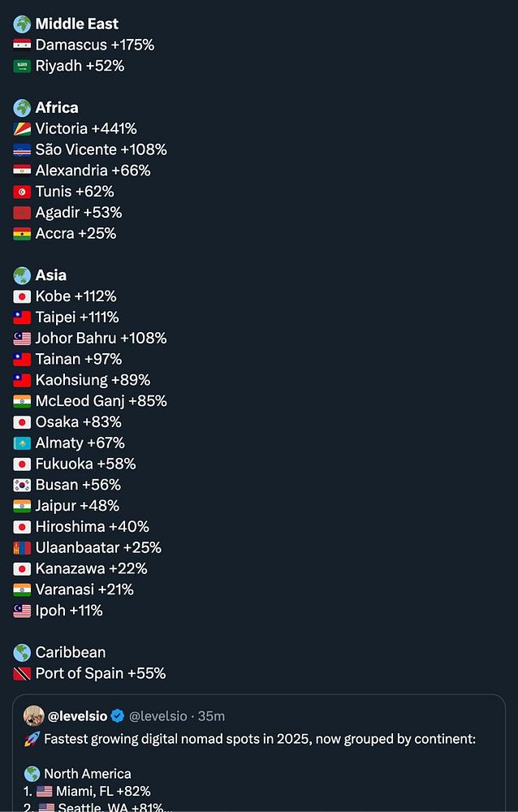518x812 pixels.
Task: Click the Kazakhstan flag beside Almaty
Action: coord(22,443)
